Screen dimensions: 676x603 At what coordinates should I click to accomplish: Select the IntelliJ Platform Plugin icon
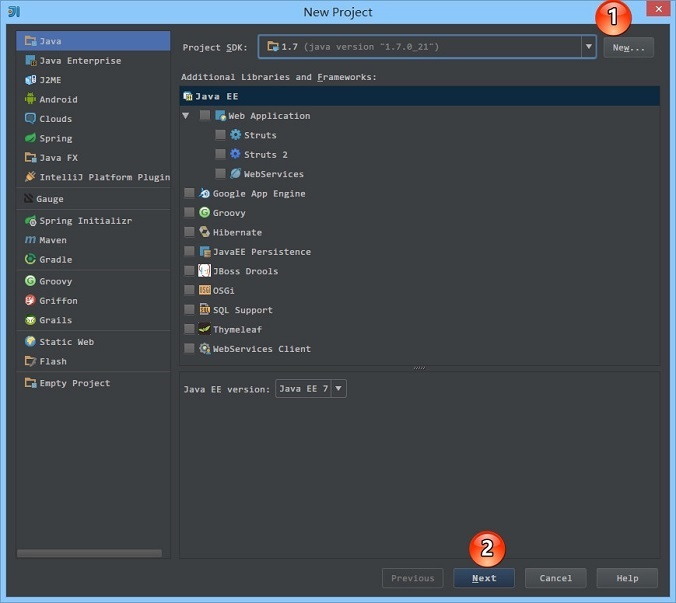point(30,177)
